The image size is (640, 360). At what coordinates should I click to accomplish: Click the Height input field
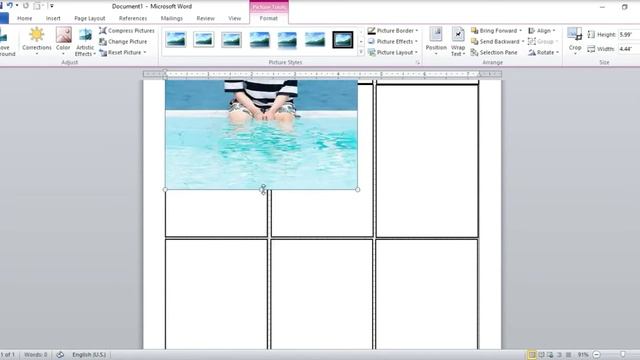(629, 35)
